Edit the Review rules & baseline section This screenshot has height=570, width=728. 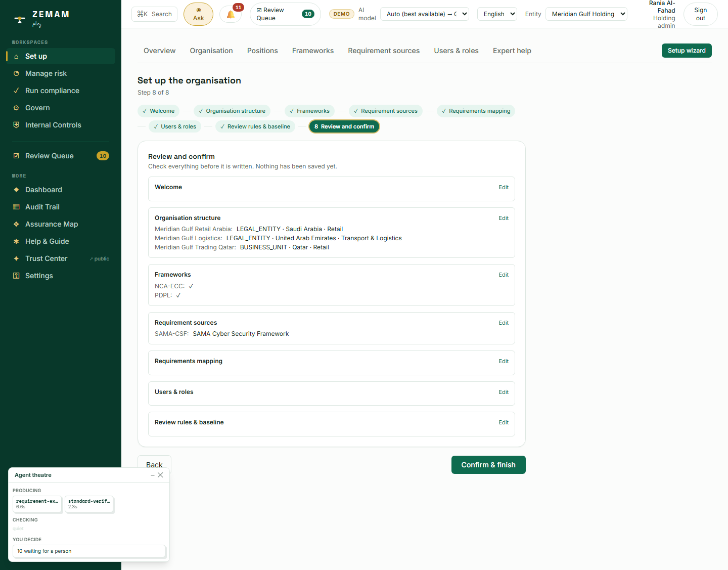click(x=504, y=422)
